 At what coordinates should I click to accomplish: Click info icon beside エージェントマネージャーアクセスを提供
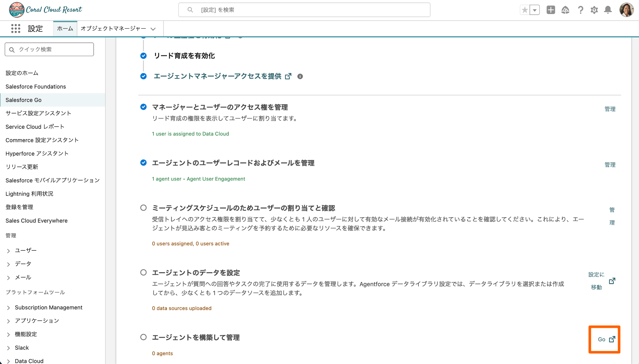point(300,76)
